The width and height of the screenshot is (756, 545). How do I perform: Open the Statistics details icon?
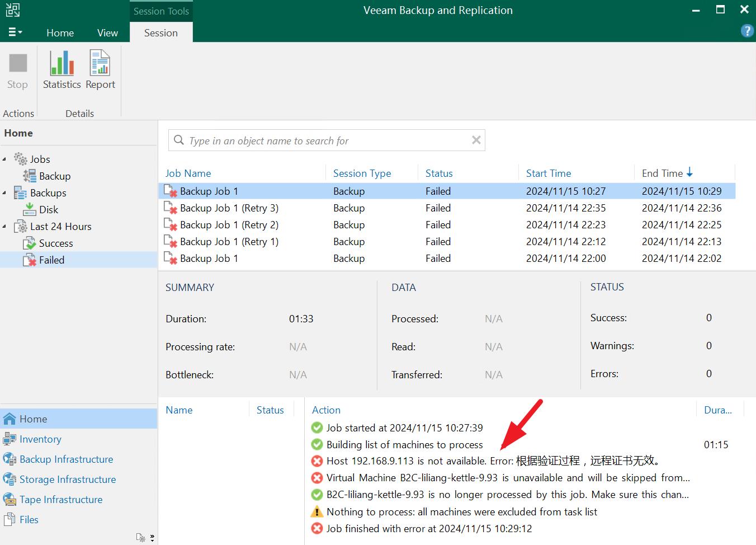pyautogui.click(x=62, y=63)
